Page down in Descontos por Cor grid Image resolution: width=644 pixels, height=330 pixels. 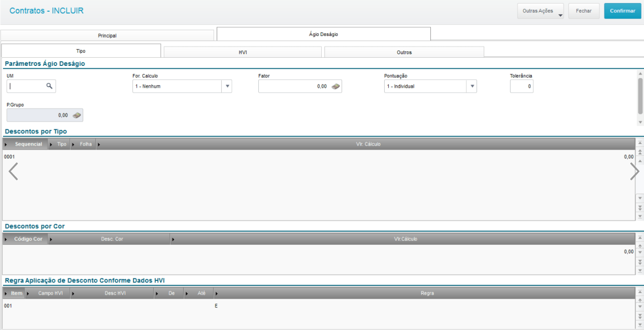[640, 263]
